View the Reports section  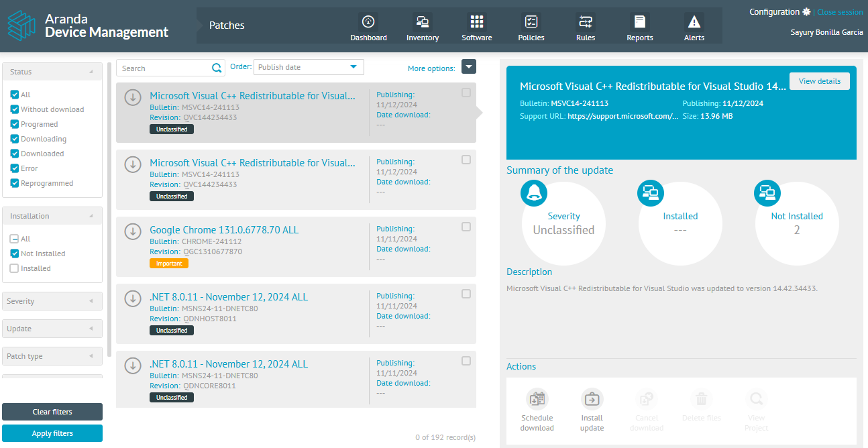click(x=640, y=27)
